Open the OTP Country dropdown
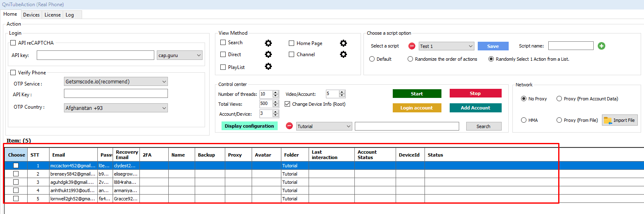 pyautogui.click(x=116, y=108)
